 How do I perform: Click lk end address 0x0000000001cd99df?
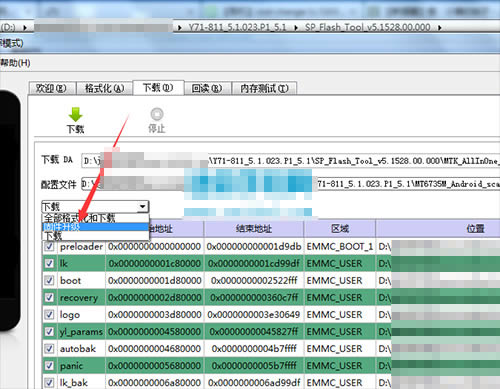coord(254,264)
